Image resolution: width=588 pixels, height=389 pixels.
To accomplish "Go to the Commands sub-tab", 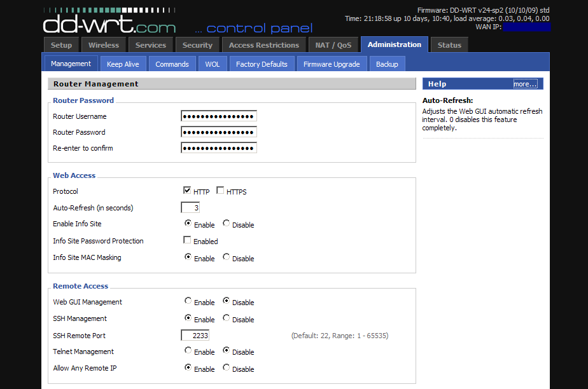I will coord(172,64).
